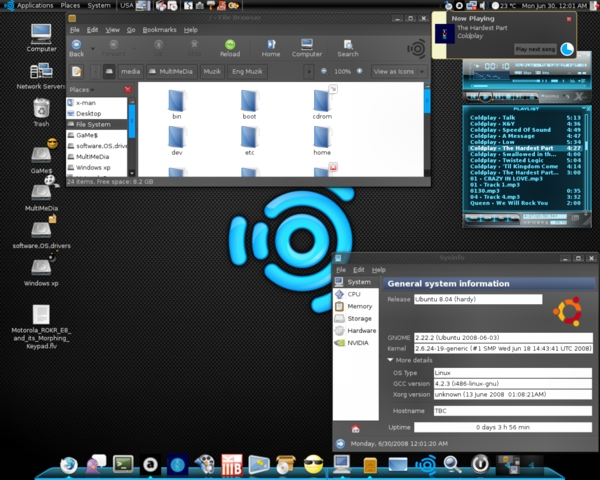The height and width of the screenshot is (480, 600).
Task: Close the Places side pane
Action: coord(128,90)
